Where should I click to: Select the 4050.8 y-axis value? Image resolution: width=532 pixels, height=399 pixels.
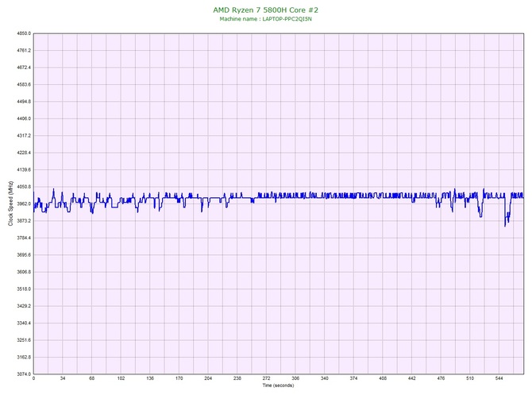24,187
